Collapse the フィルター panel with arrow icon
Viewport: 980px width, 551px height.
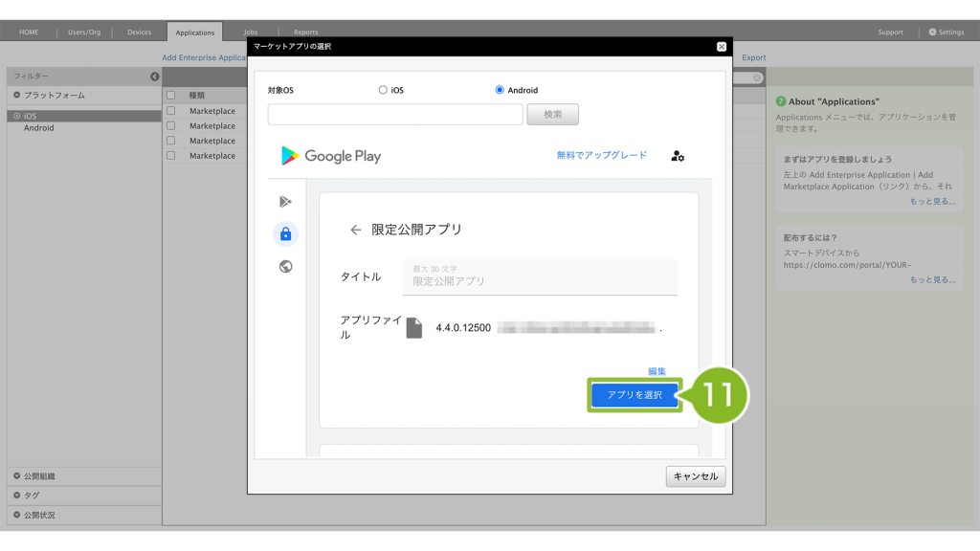pos(155,77)
